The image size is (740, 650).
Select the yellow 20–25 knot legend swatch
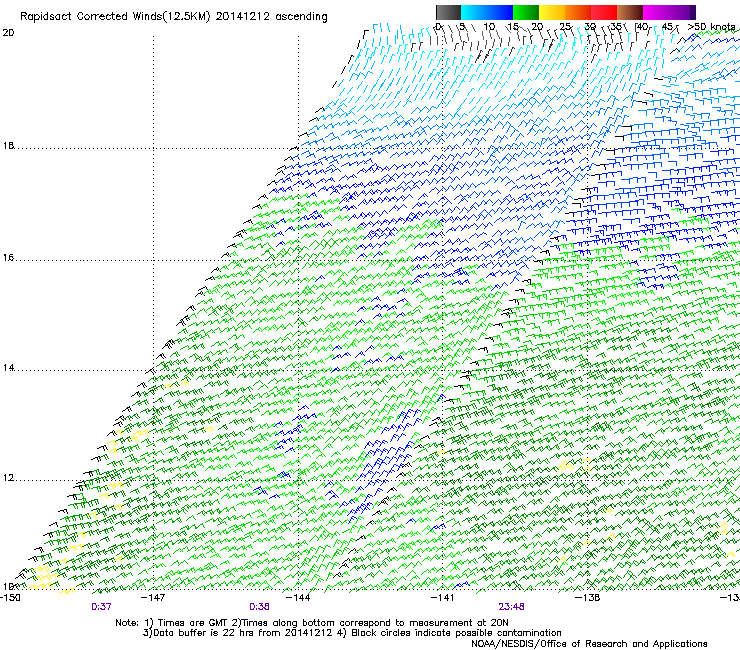pyautogui.click(x=552, y=12)
